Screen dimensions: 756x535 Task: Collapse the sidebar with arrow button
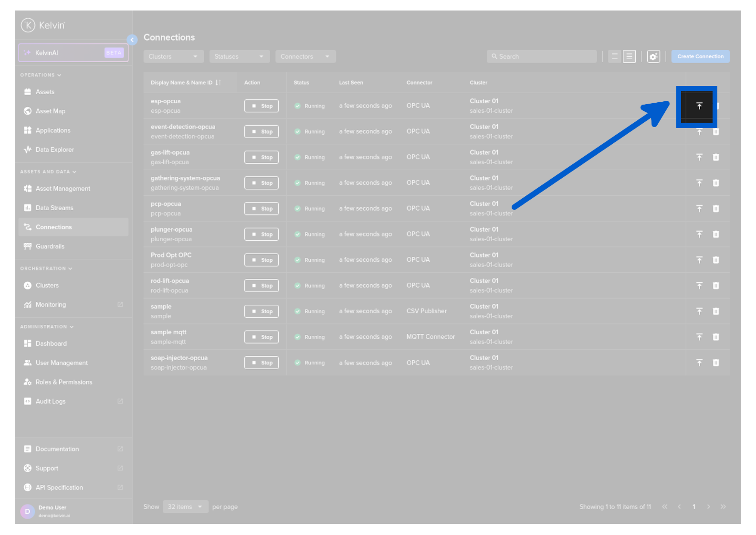pyautogui.click(x=132, y=40)
